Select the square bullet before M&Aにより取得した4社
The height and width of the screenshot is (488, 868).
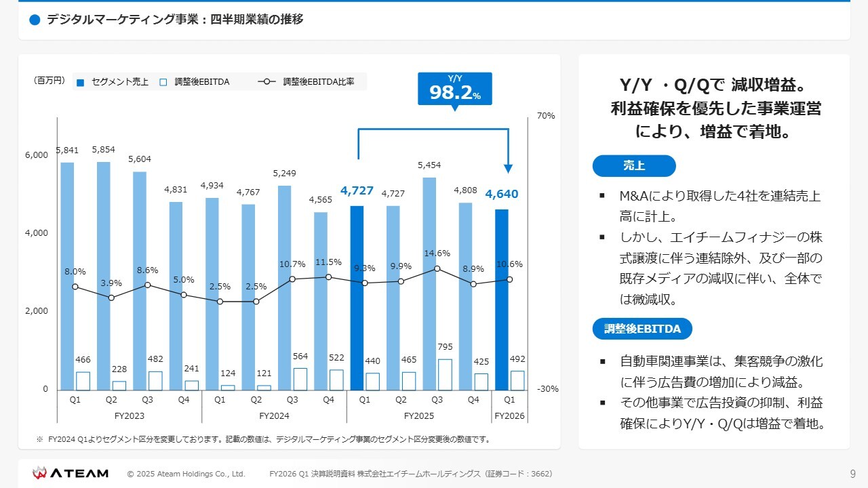601,197
